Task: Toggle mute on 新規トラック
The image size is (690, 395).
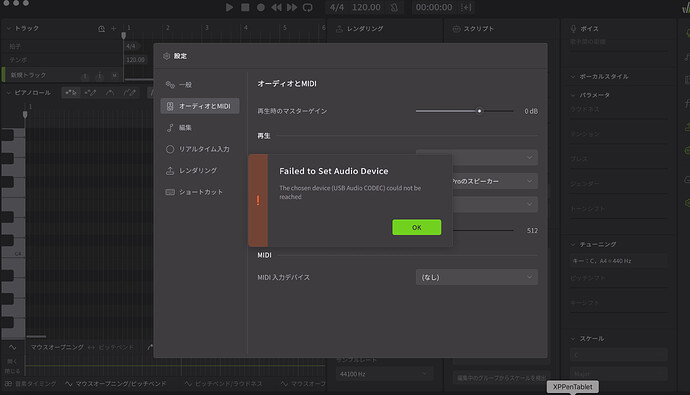Action: point(114,76)
